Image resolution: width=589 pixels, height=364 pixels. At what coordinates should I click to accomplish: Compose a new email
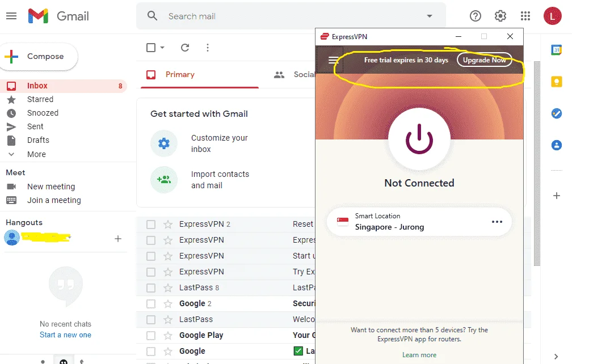[39, 56]
